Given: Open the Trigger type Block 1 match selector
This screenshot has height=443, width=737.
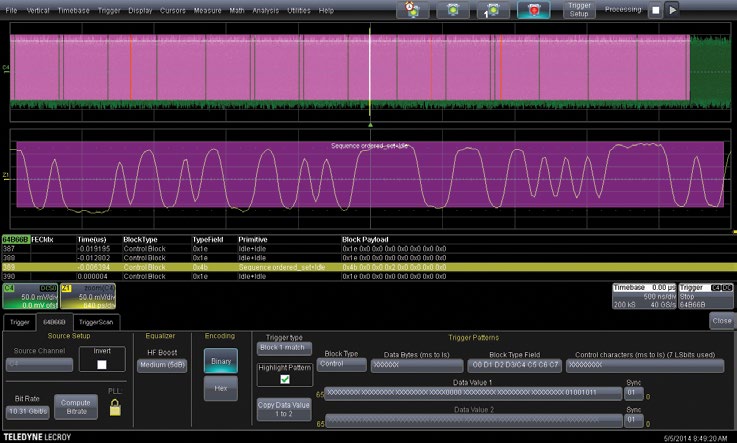Looking at the screenshot, I should (282, 349).
